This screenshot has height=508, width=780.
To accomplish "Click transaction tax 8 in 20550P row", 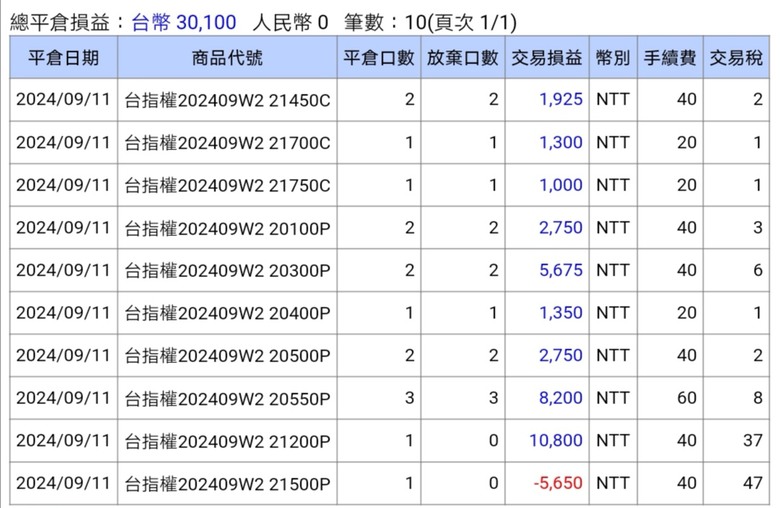I will click(x=758, y=398).
